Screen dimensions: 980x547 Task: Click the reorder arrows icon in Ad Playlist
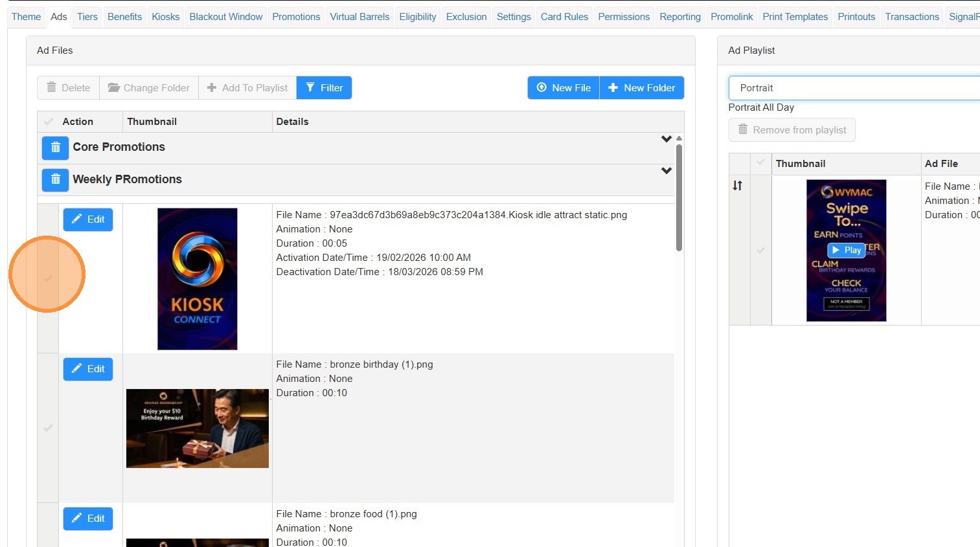[x=737, y=186]
